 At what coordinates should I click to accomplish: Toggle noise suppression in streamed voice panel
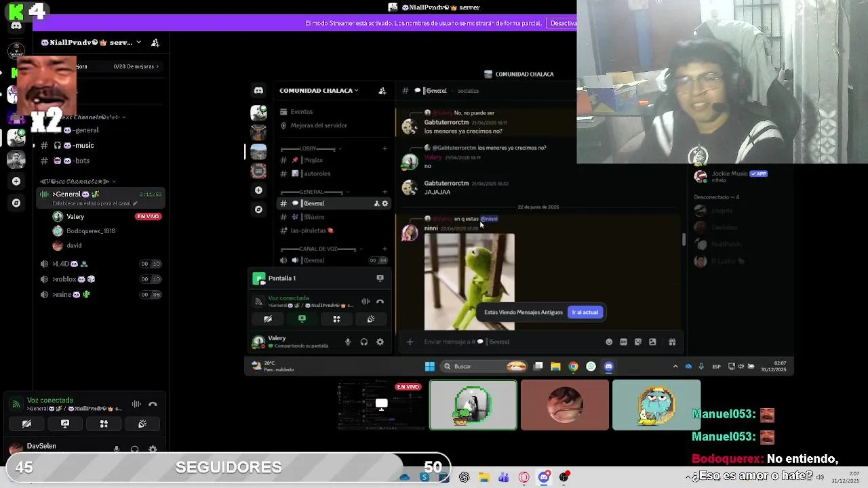click(x=366, y=302)
